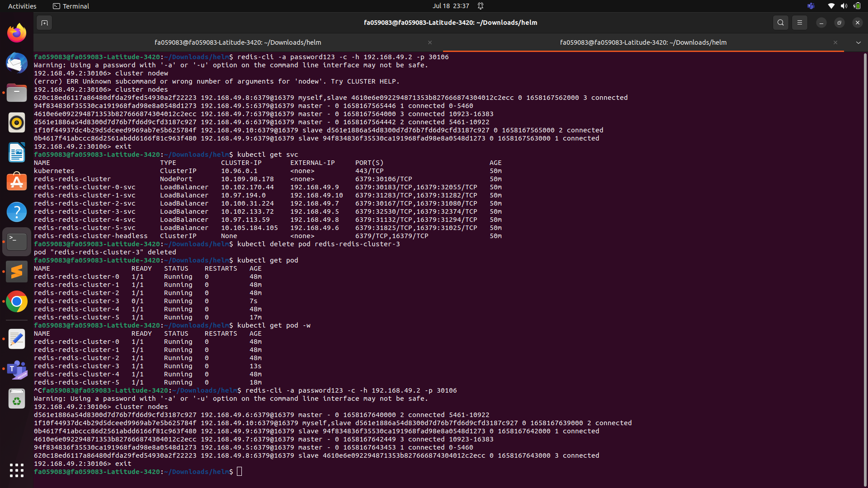Open a new terminal tab with the add-tab icon
Viewport: 868px width, 488px height.
[44, 22]
